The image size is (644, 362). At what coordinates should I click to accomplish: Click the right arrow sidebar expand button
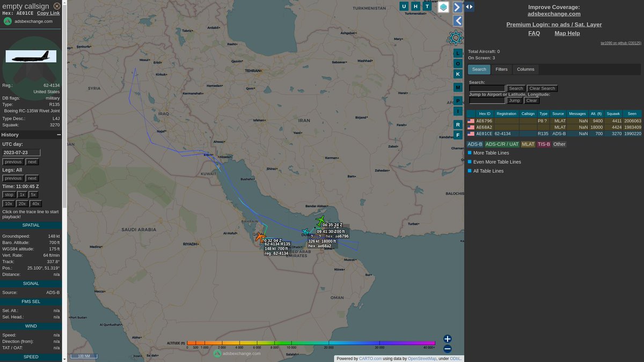pyautogui.click(x=458, y=7)
